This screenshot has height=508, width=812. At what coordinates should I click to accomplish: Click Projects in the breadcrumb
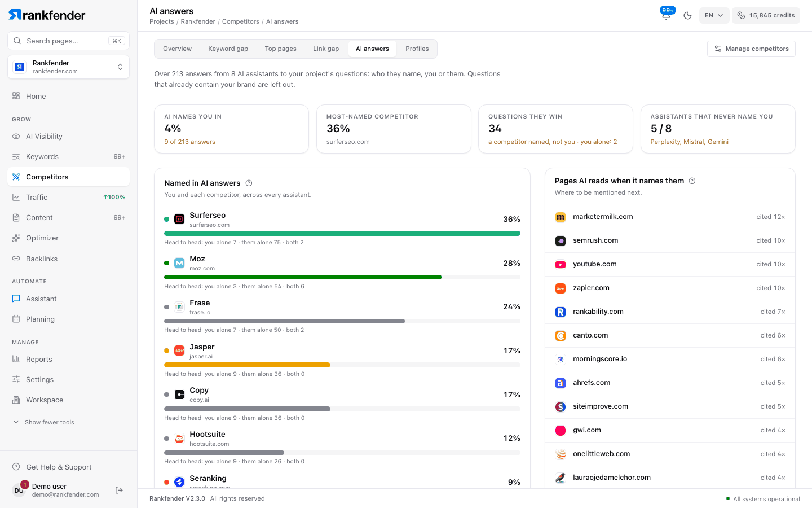pyautogui.click(x=162, y=21)
